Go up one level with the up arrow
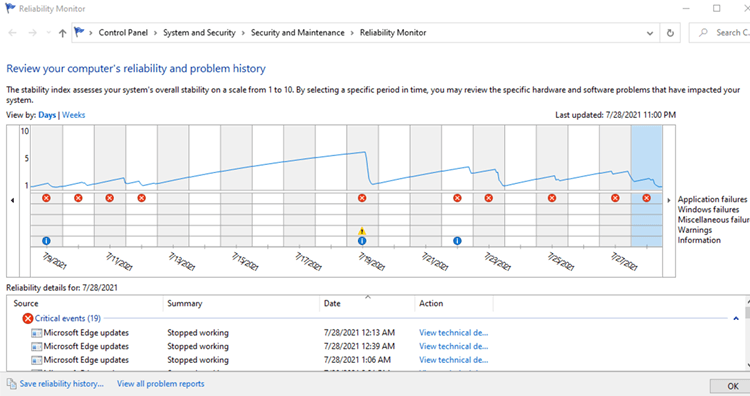 click(62, 33)
